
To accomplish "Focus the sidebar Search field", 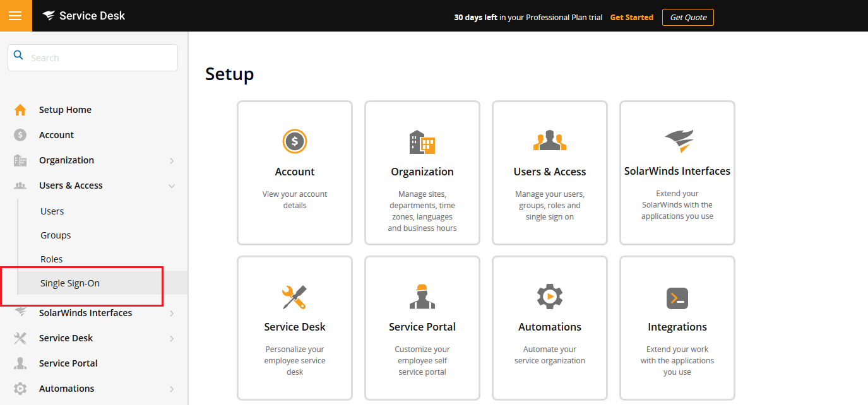I will pos(93,57).
